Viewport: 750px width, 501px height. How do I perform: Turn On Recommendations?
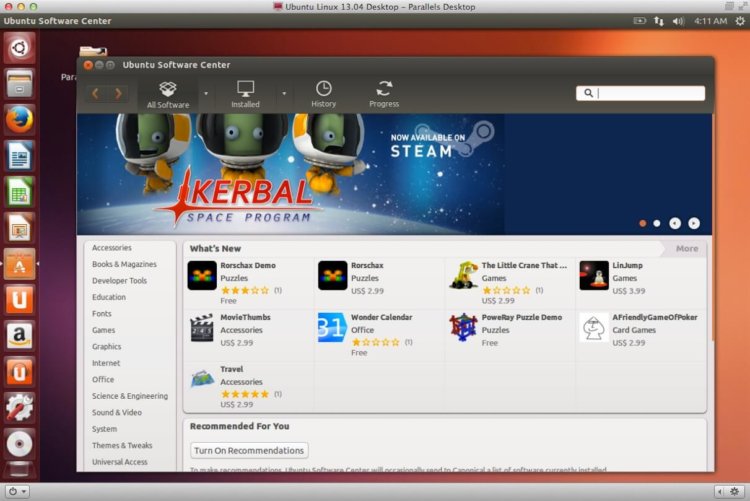[249, 450]
